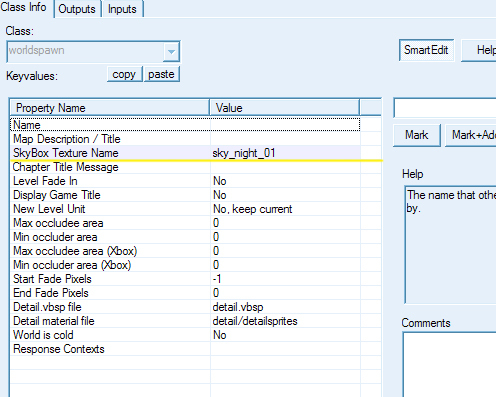Select the World is cold property
Screen dimensions: 496x397
(185, 335)
